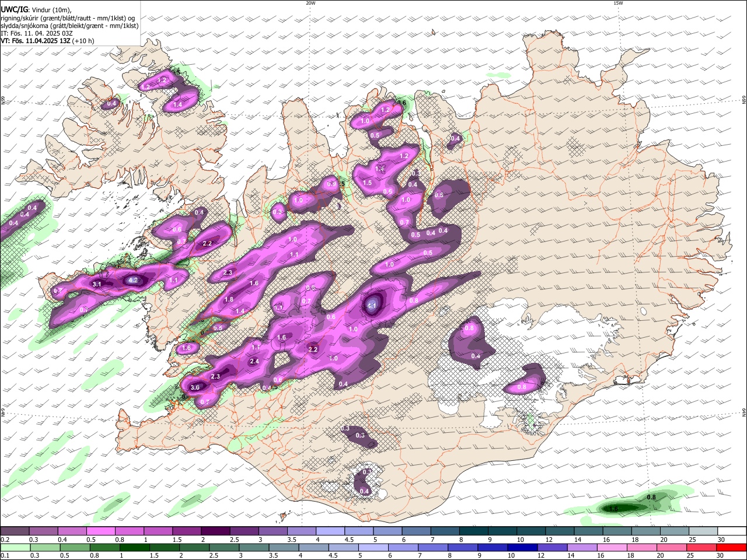Click the 1.8 snowfall value label
The image size is (747, 560).
[x=229, y=299]
